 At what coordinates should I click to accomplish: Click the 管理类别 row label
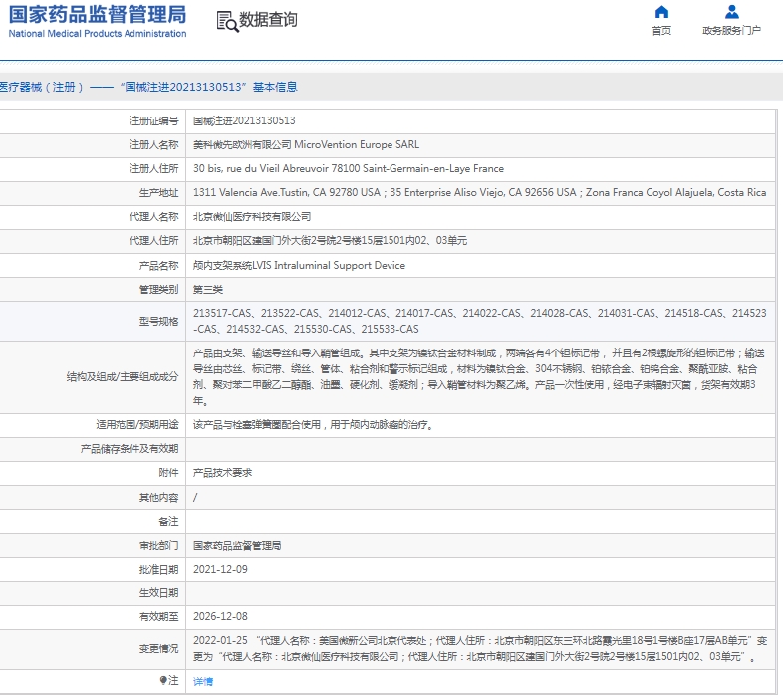click(158, 289)
